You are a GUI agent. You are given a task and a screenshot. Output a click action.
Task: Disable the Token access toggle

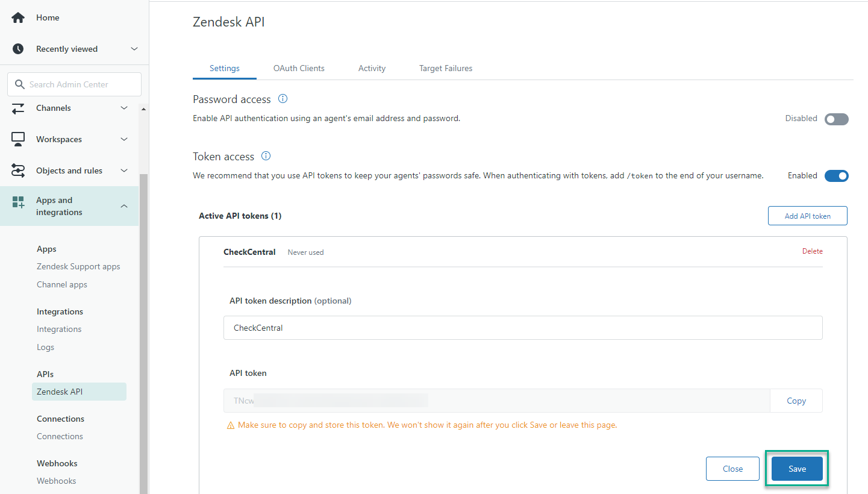[x=837, y=176]
